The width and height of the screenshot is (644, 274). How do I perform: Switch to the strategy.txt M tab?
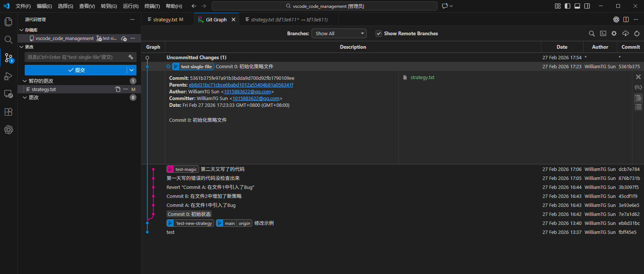point(168,19)
